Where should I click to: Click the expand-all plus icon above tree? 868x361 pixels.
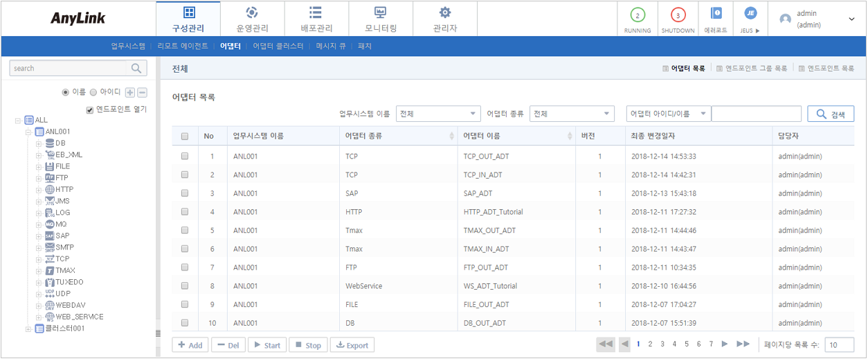coord(130,92)
